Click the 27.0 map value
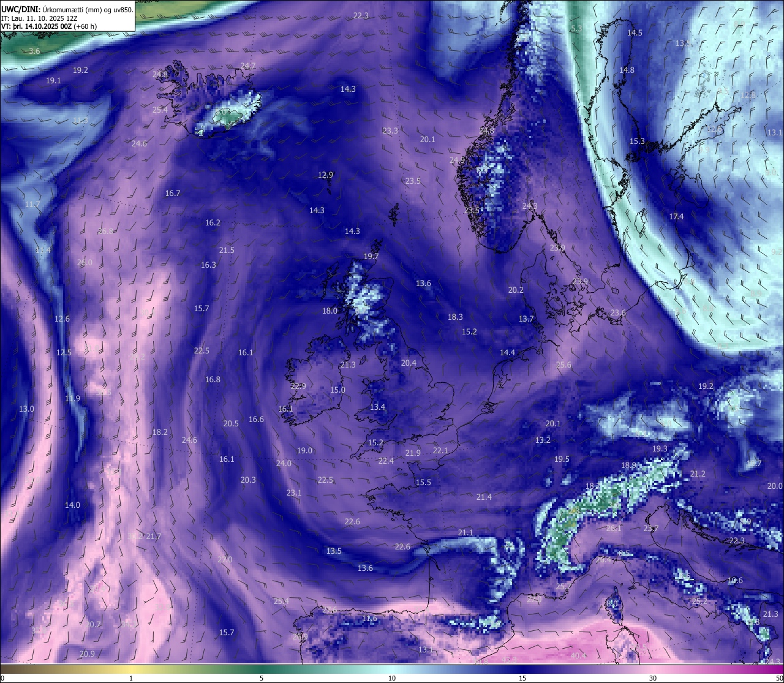Viewport: 784px width, 683px height. pos(225,560)
